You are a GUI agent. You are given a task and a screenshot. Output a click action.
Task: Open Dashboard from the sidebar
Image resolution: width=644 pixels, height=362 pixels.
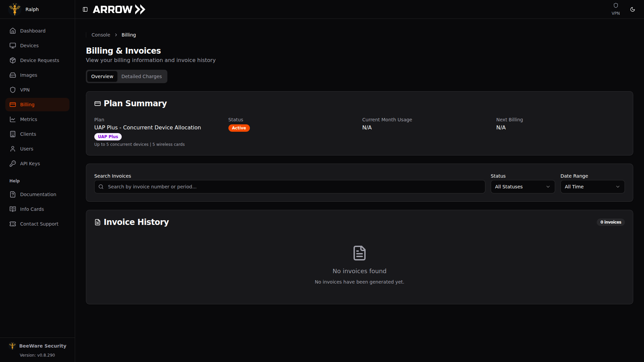(x=37, y=31)
